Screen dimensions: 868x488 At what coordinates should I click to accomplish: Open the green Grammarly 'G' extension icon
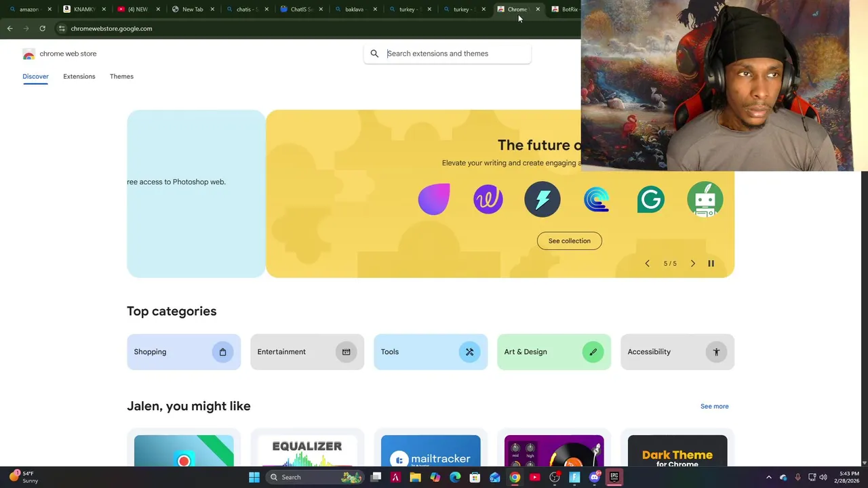coord(651,199)
